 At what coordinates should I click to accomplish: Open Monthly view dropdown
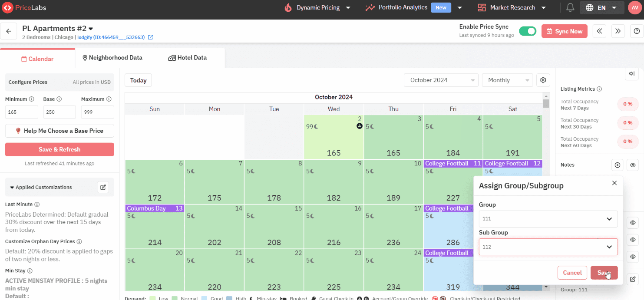click(507, 80)
